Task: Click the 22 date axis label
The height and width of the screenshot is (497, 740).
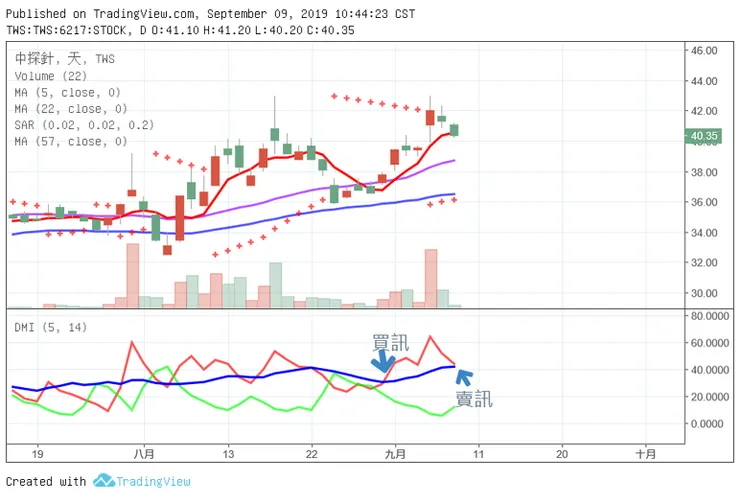Action: pyautogui.click(x=311, y=454)
